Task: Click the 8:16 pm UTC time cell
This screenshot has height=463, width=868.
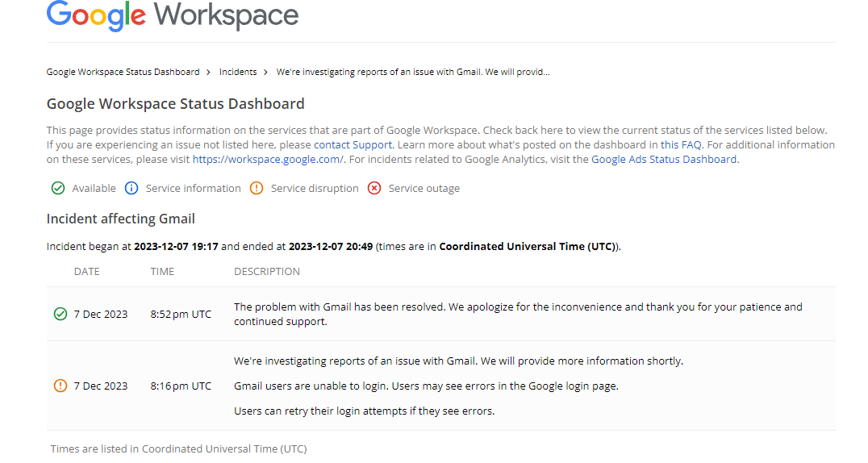Action: (x=181, y=386)
